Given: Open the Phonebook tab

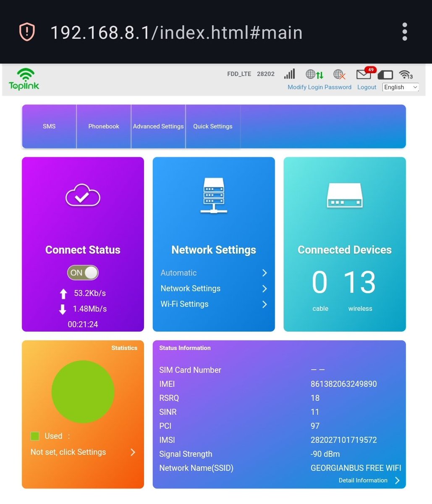Looking at the screenshot, I should click(x=104, y=126).
